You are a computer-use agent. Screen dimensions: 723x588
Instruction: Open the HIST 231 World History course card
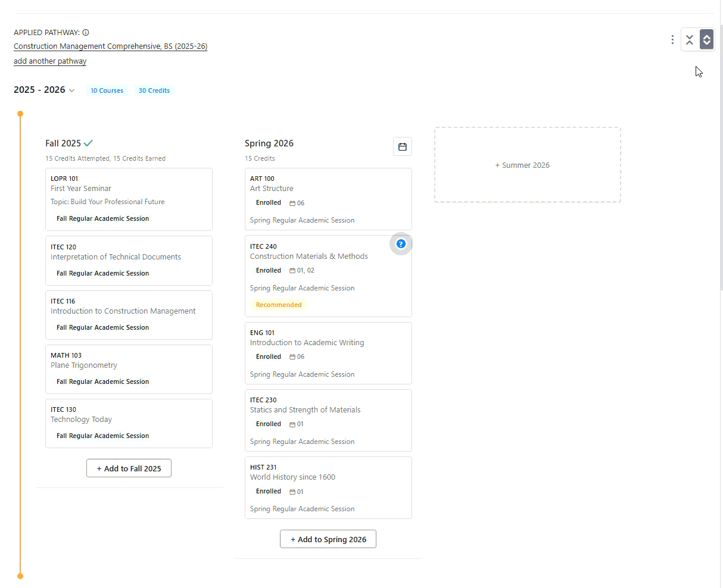coord(328,487)
